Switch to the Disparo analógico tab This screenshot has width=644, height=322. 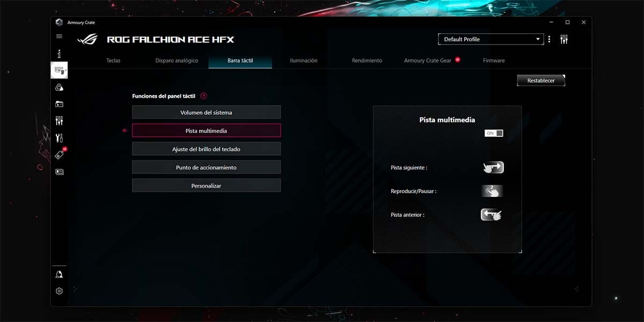tap(177, 61)
